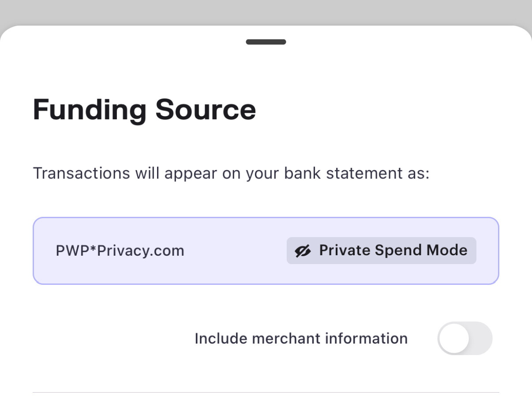This screenshot has width=532, height=416.
Task: Toggle merchant information on bank statement
Action: tap(465, 338)
